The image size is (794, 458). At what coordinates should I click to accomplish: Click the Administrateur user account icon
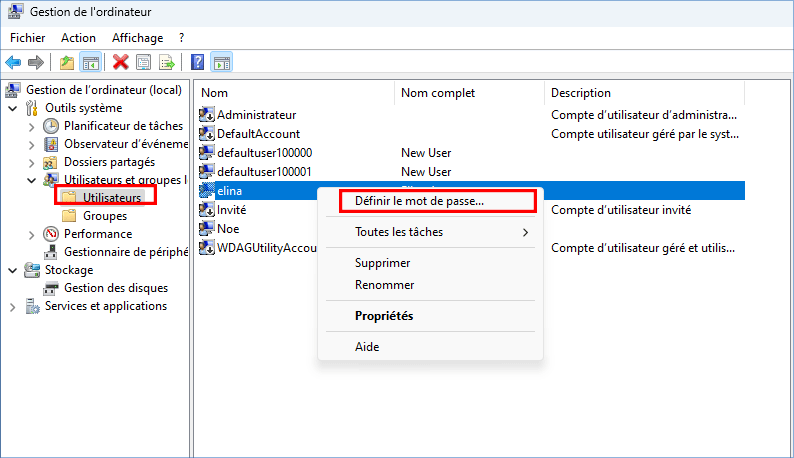pos(207,114)
